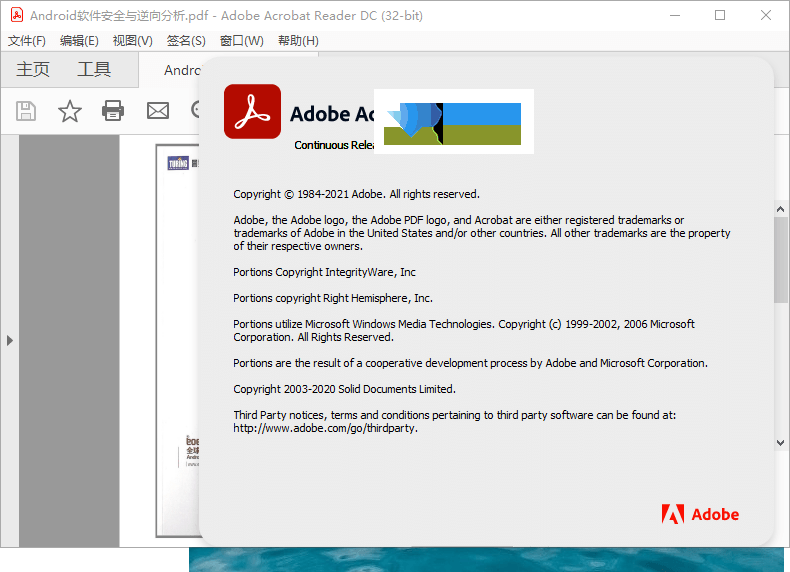Open the 帮助(H) menu
790x572 pixels.
pos(298,41)
